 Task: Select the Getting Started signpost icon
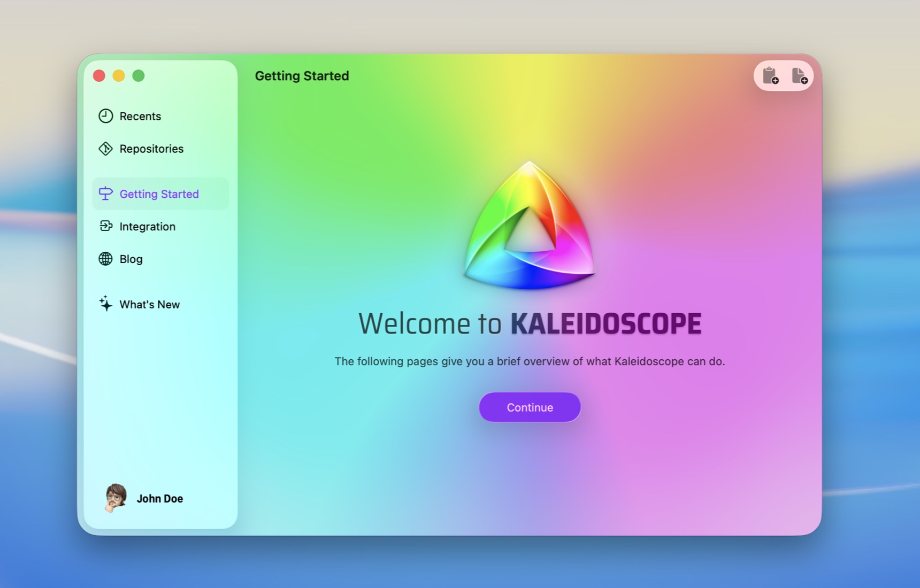pos(106,194)
